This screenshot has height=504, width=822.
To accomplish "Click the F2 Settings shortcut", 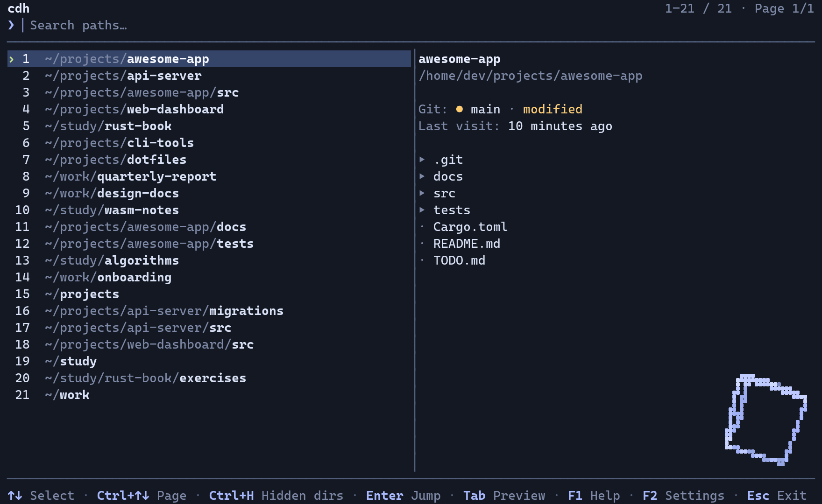I will pyautogui.click(x=684, y=496).
